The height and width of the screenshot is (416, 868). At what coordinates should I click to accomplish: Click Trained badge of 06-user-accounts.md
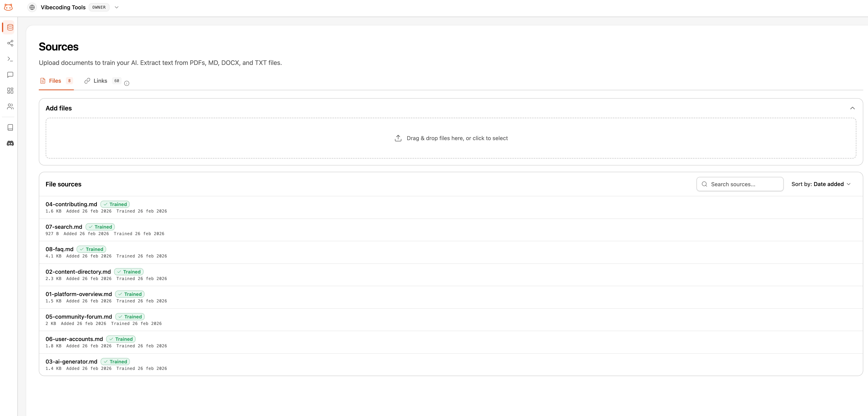click(121, 339)
